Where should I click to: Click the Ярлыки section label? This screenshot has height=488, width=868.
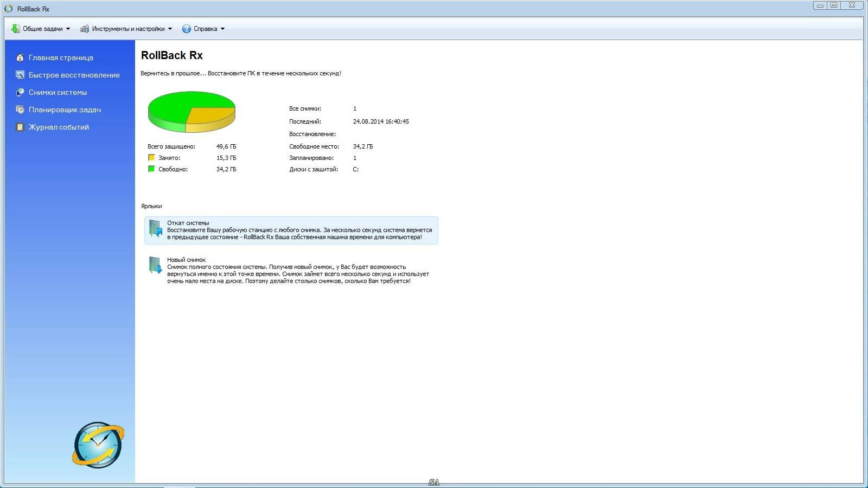151,206
